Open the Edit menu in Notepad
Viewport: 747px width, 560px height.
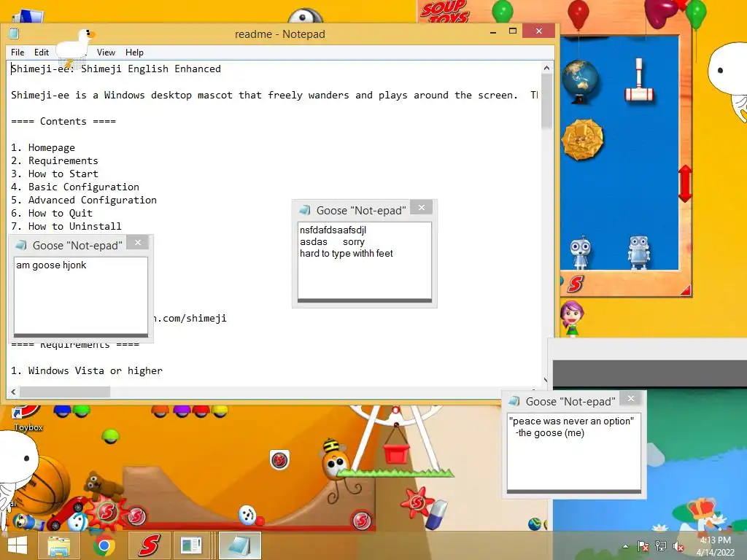(x=42, y=52)
